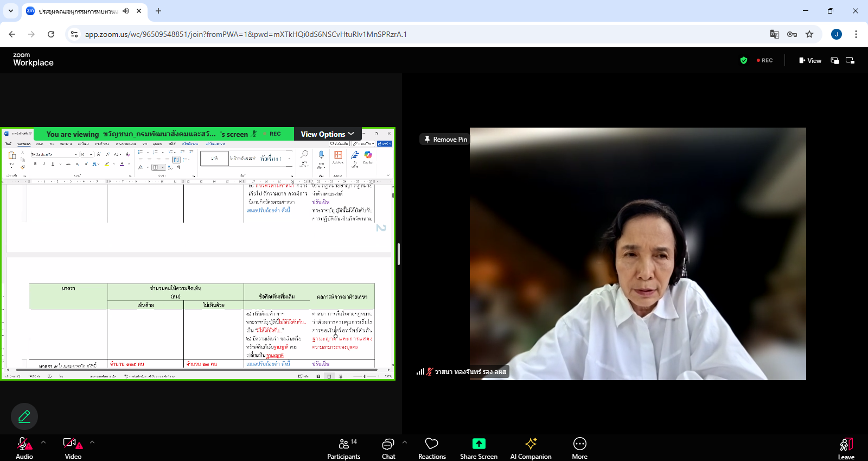Screen dimensions: 868x461
Task: Expand video settings caret beside Video
Action: coord(92,442)
